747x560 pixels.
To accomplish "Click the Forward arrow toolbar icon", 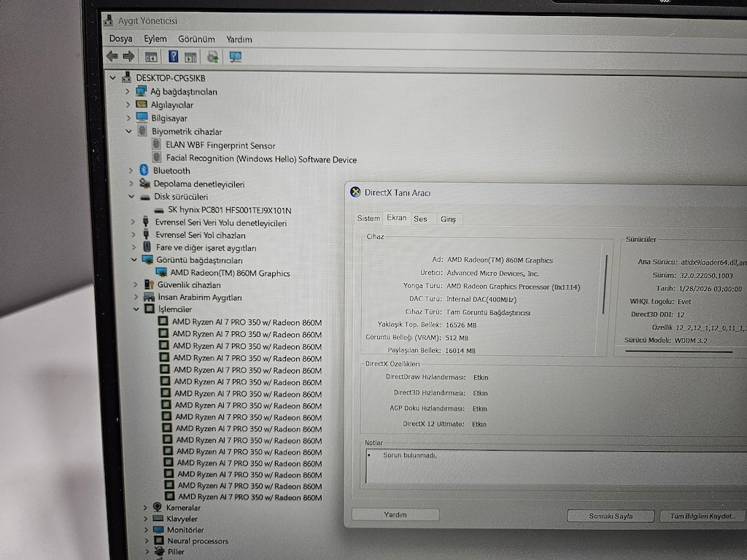I will [128, 56].
